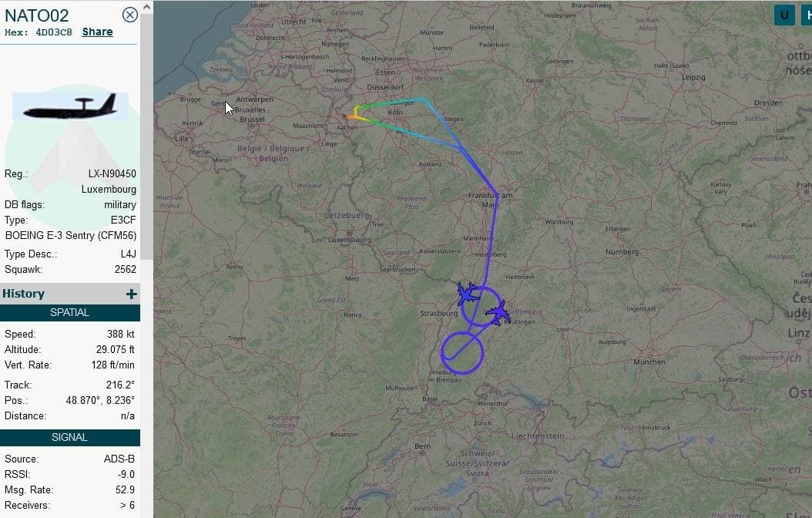Click the History heading label
Viewport: 812px width, 518px height.
pos(23,294)
